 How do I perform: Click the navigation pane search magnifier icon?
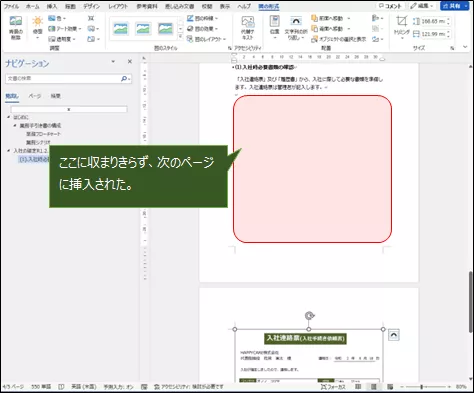(124, 79)
